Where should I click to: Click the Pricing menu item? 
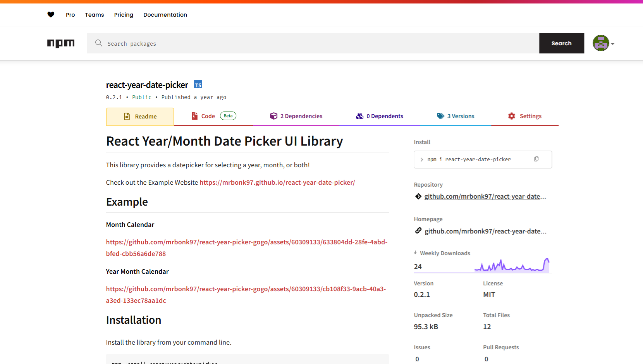pos(124,15)
